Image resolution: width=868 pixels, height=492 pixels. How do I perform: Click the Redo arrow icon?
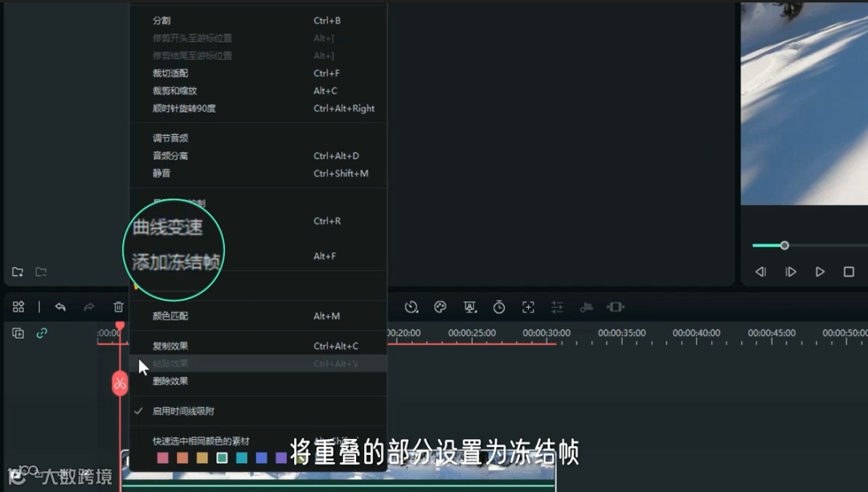[89, 306]
